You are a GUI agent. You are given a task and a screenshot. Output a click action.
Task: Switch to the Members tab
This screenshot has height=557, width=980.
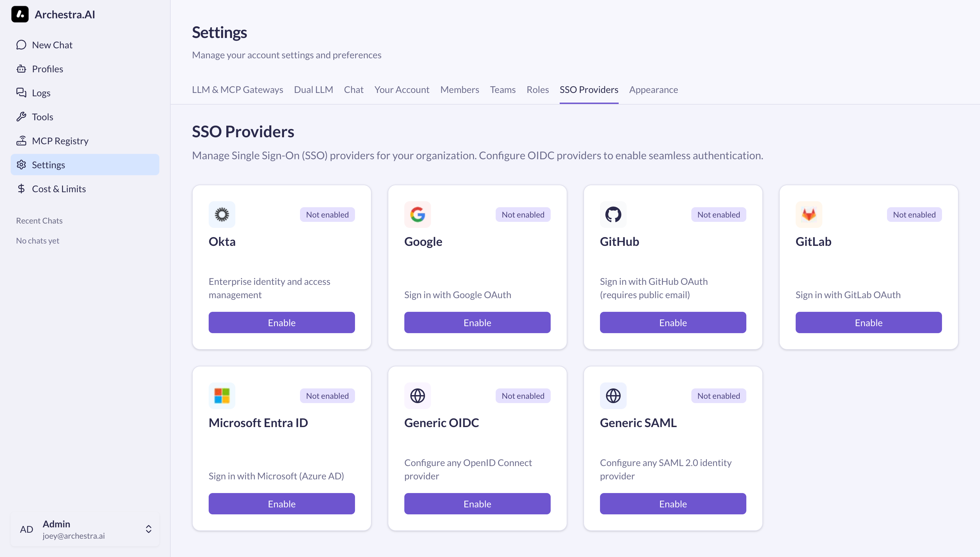(x=459, y=90)
